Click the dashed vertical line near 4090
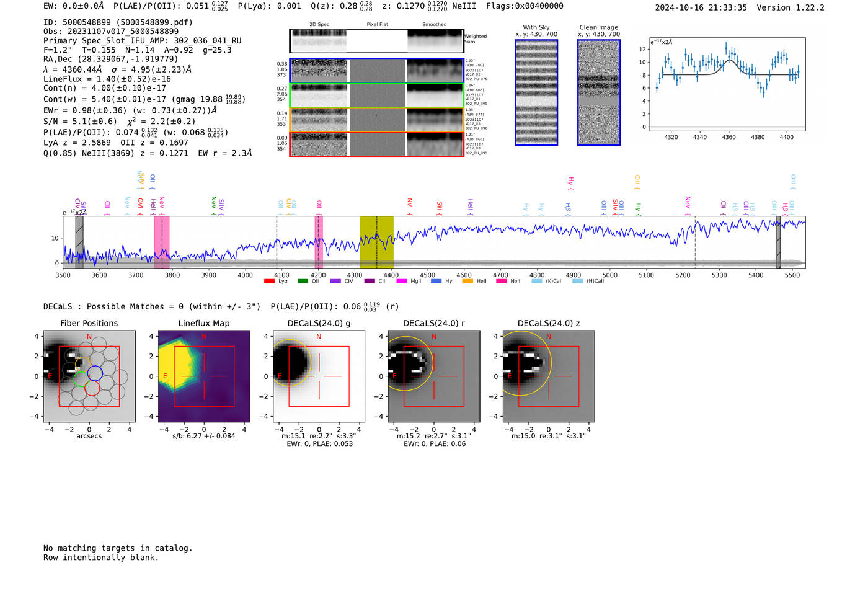Viewport: 868px width, 591px height. click(x=277, y=242)
